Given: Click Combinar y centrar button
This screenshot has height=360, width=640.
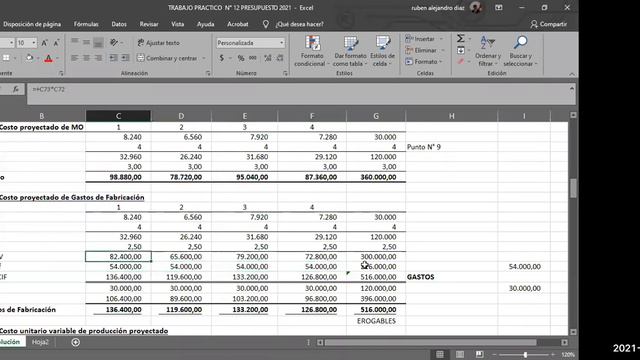Looking at the screenshot, I should click(x=167, y=58).
